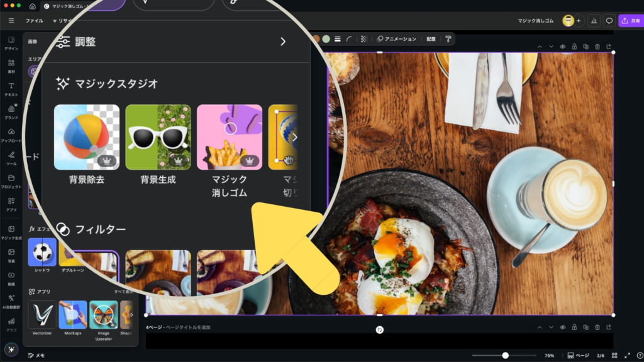Image resolution: width=644 pixels, height=362 pixels.
Task: Open the comment speech bubble icon
Action: (609, 21)
